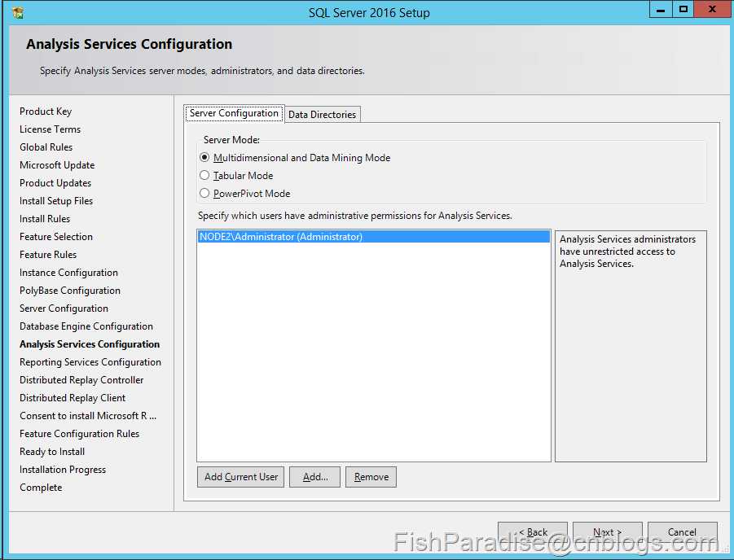The width and height of the screenshot is (734, 560).
Task: Click the License Terms step
Action: point(50,129)
